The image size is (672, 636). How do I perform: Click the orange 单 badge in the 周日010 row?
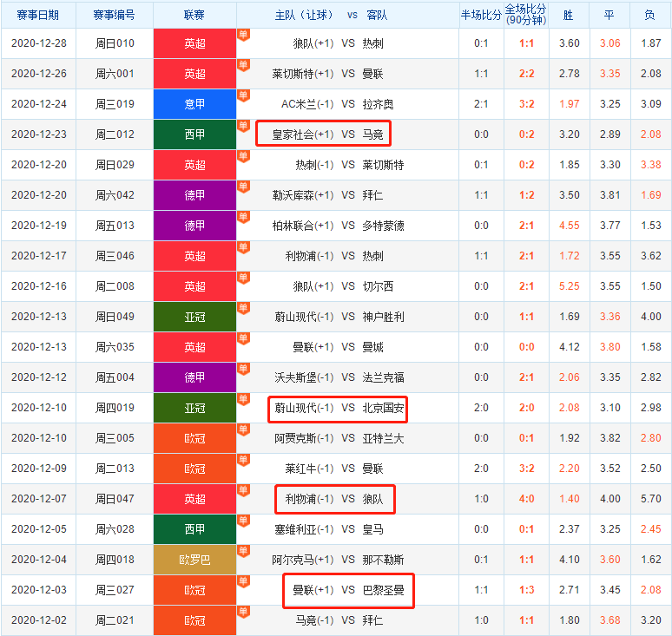[242, 35]
